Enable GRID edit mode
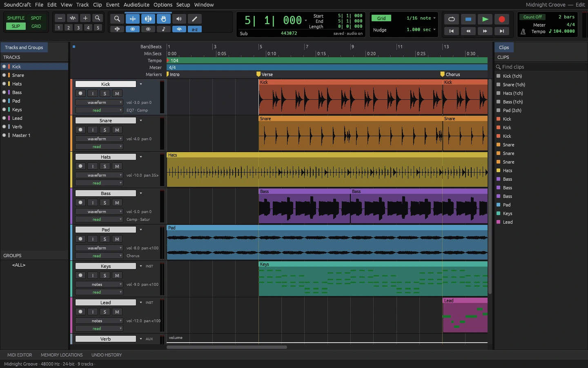This screenshot has width=588, height=368. coord(36,26)
